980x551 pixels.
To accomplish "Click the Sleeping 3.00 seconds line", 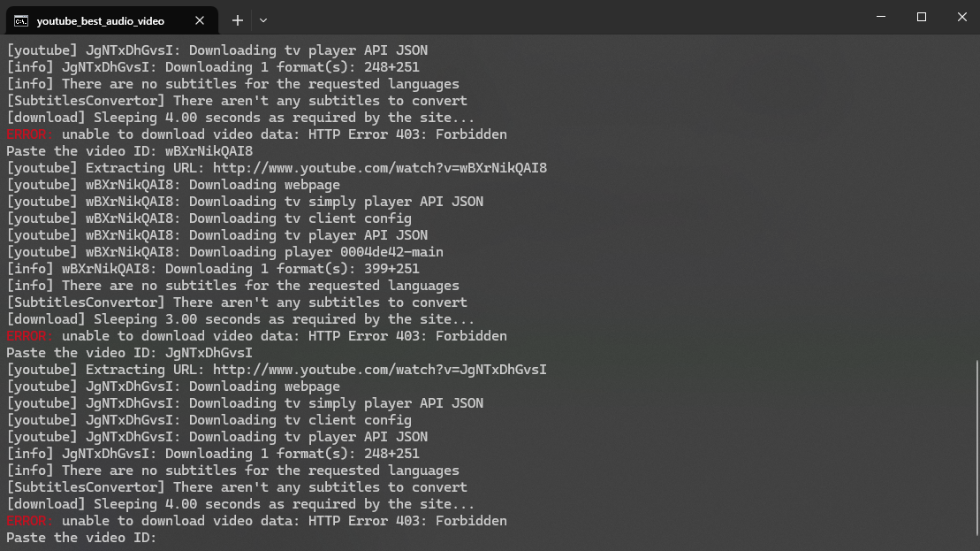I will pos(240,319).
